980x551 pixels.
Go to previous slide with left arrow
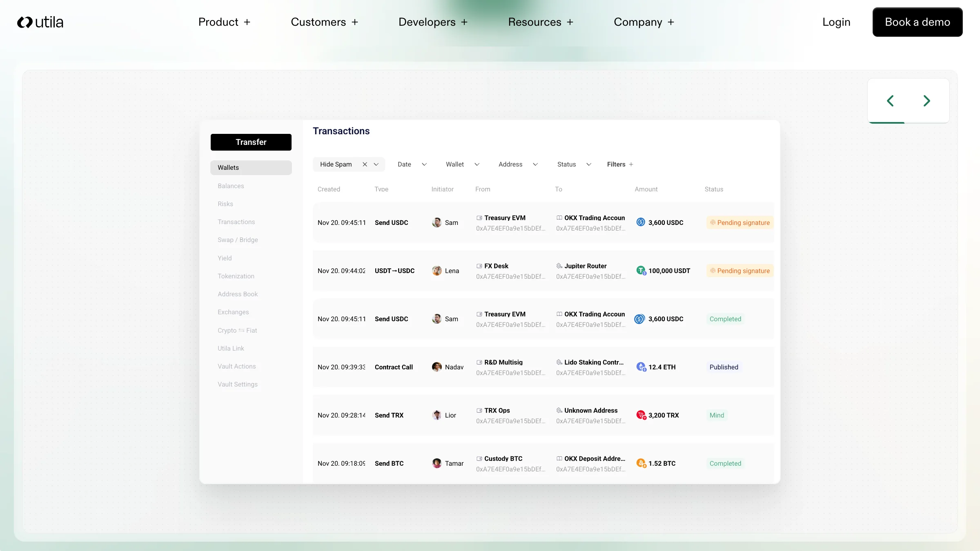(890, 101)
